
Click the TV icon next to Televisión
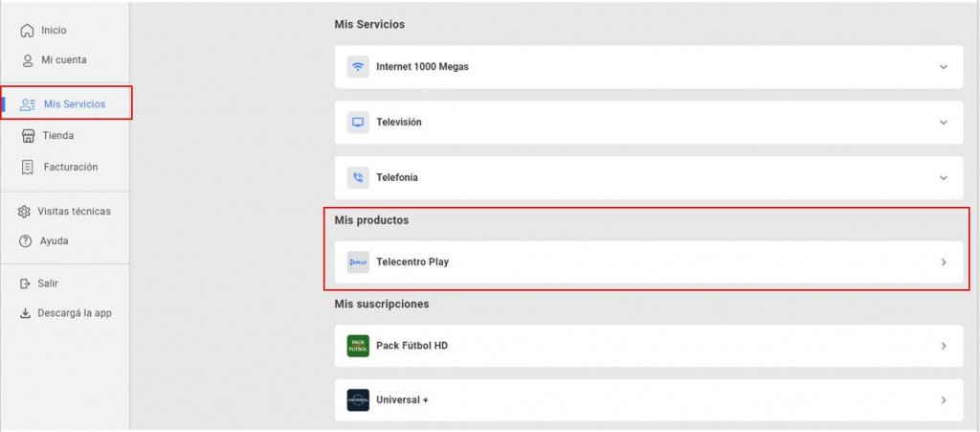pos(358,123)
